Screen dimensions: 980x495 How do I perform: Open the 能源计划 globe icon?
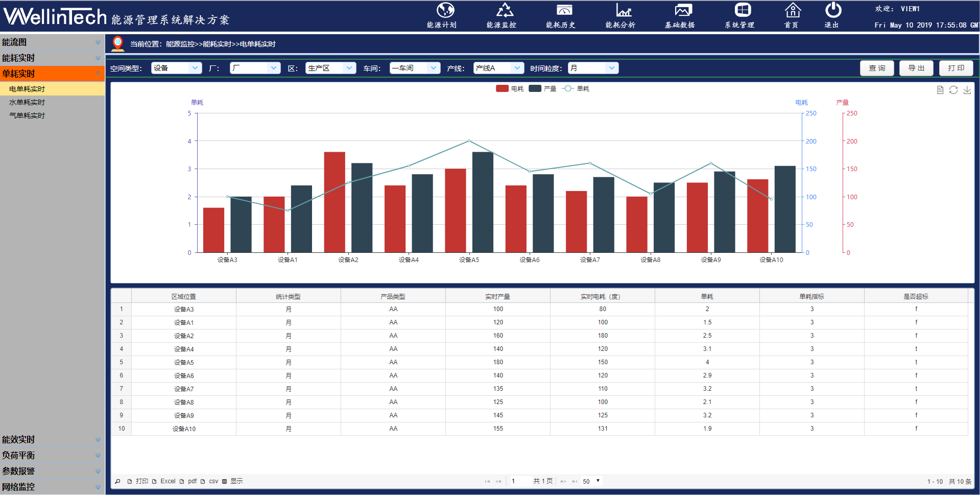tap(445, 10)
